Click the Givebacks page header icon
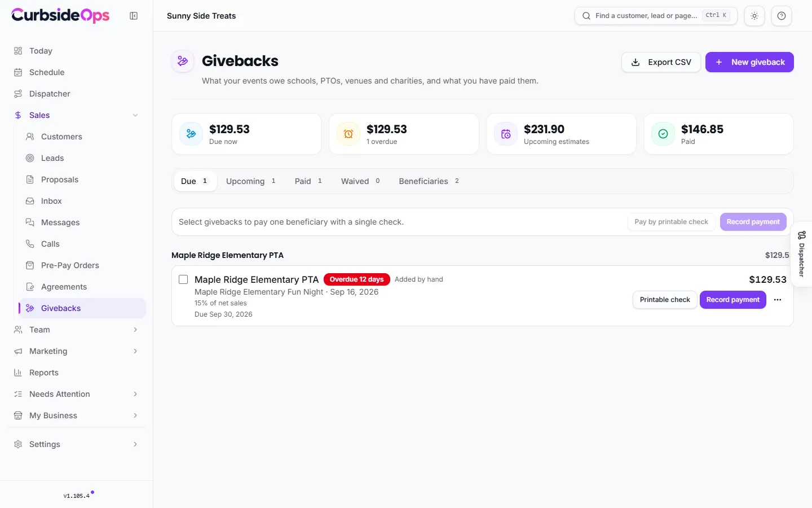 (183, 61)
